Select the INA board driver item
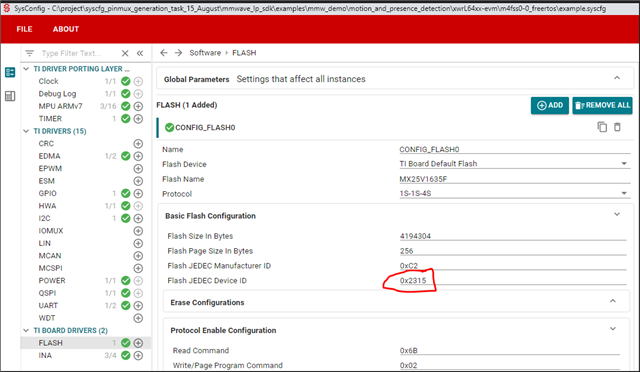This screenshot has width=640, height=372. click(x=45, y=355)
